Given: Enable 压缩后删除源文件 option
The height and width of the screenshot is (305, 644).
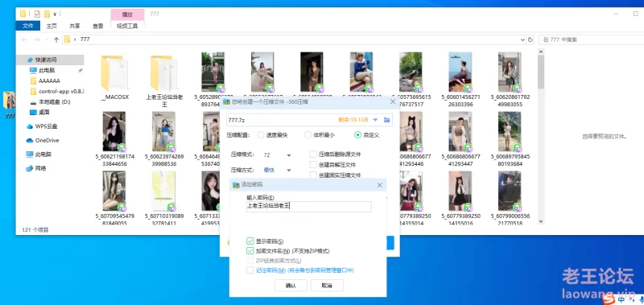Looking at the screenshot, I should coord(313,155).
